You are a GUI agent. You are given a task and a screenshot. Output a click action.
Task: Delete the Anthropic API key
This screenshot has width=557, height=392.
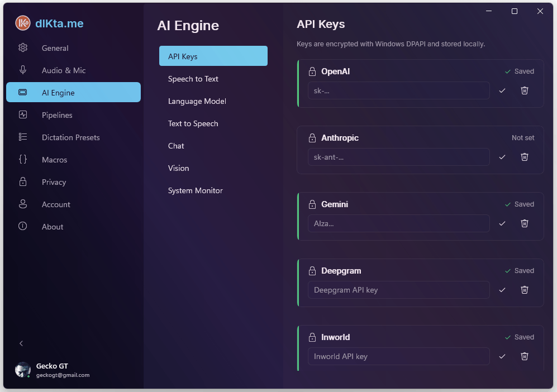pyautogui.click(x=525, y=157)
